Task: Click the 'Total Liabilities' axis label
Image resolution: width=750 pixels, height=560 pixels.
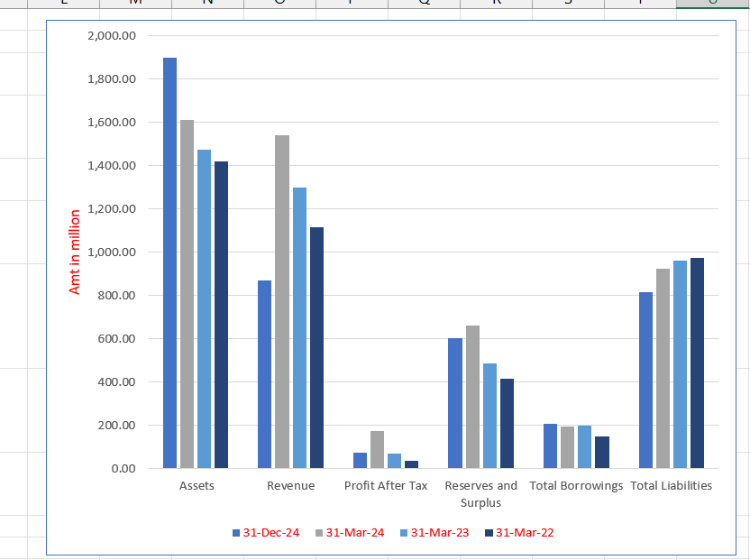Action: tap(672, 486)
